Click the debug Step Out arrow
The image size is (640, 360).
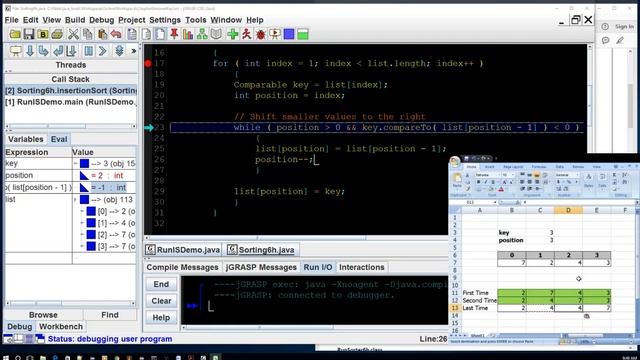pos(58,51)
